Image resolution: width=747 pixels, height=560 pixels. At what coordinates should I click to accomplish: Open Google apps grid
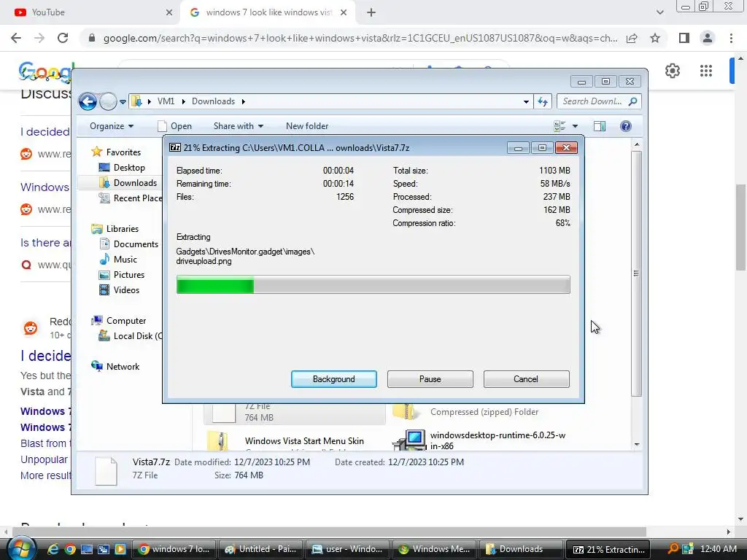coord(706,71)
